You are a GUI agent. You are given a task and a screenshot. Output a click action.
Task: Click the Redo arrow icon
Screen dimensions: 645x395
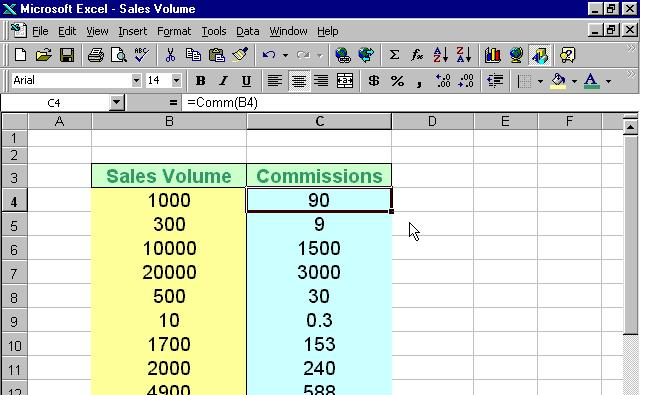coord(303,55)
